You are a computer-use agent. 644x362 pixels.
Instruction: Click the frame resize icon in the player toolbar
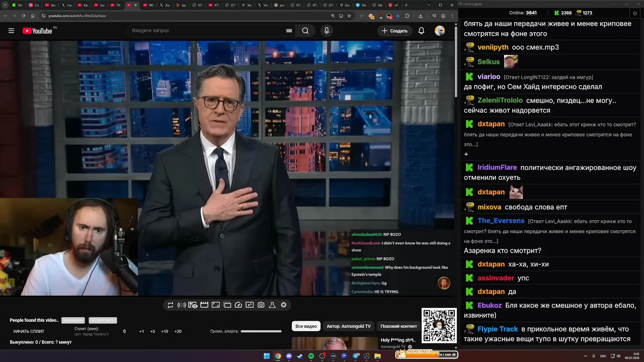(x=215, y=305)
